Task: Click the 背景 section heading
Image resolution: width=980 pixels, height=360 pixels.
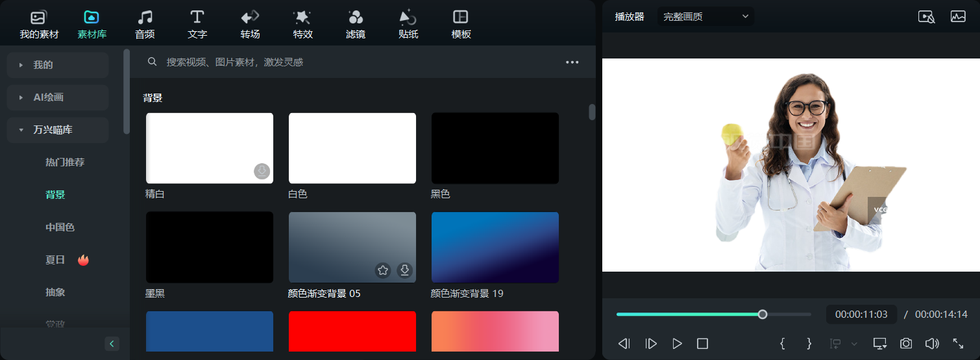Action: click(153, 98)
